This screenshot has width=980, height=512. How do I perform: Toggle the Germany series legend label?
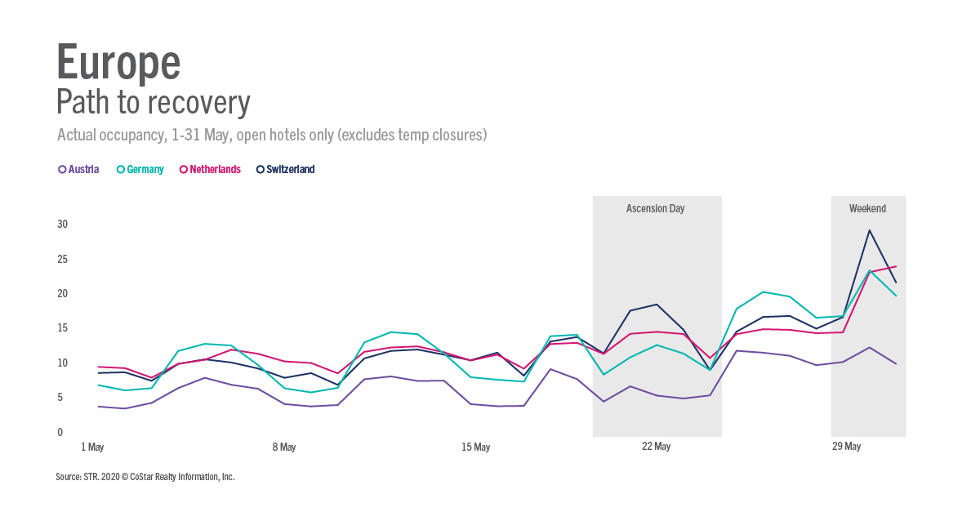coord(145,170)
